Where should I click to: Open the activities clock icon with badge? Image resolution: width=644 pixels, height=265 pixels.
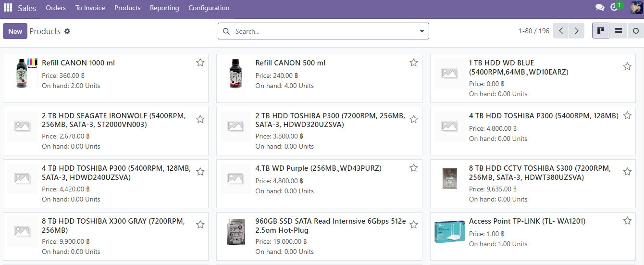614,8
